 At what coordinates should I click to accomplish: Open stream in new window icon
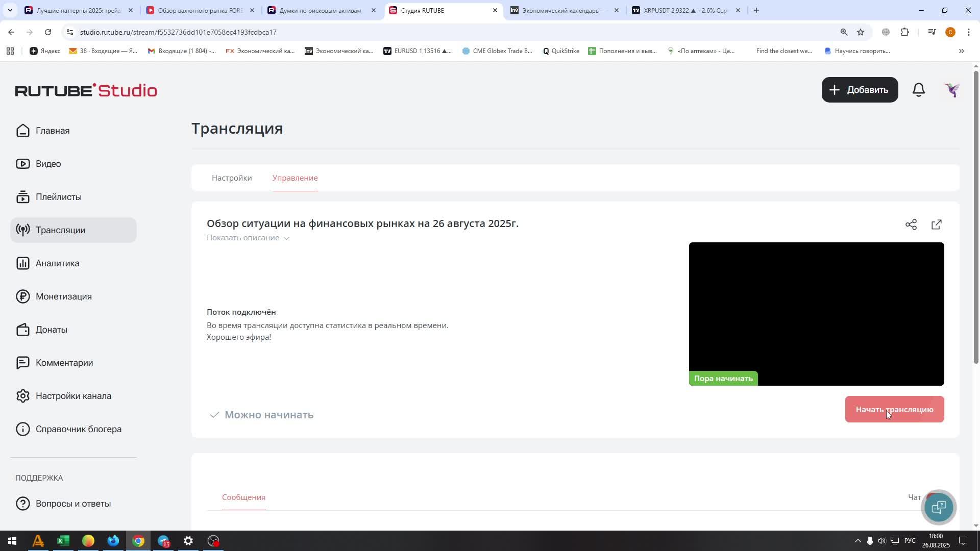coord(937,224)
